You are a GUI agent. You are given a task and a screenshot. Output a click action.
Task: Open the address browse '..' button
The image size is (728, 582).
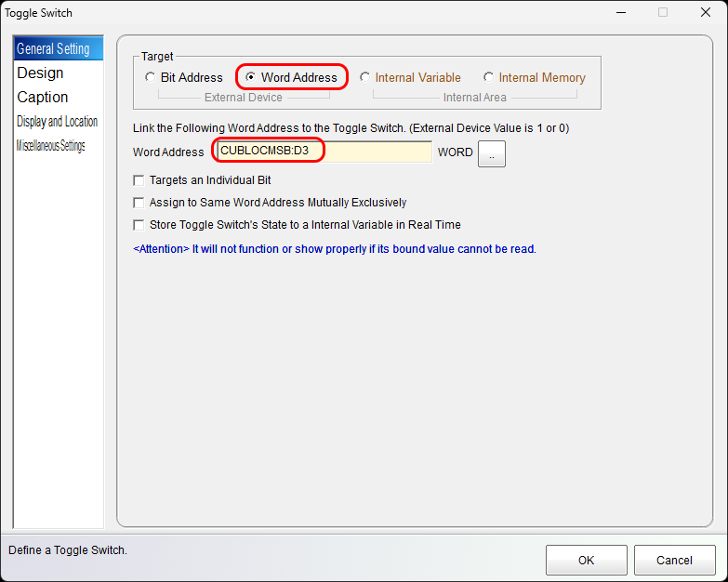click(x=492, y=153)
